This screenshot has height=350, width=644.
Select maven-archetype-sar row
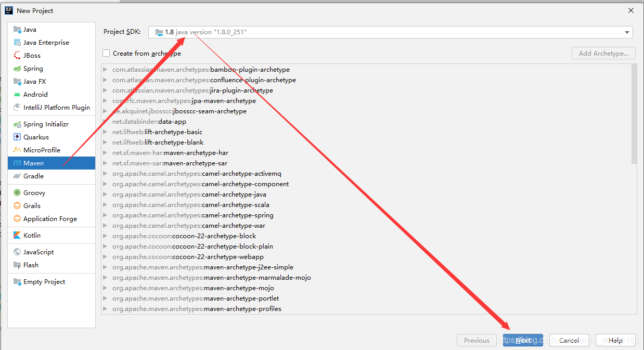click(x=366, y=163)
